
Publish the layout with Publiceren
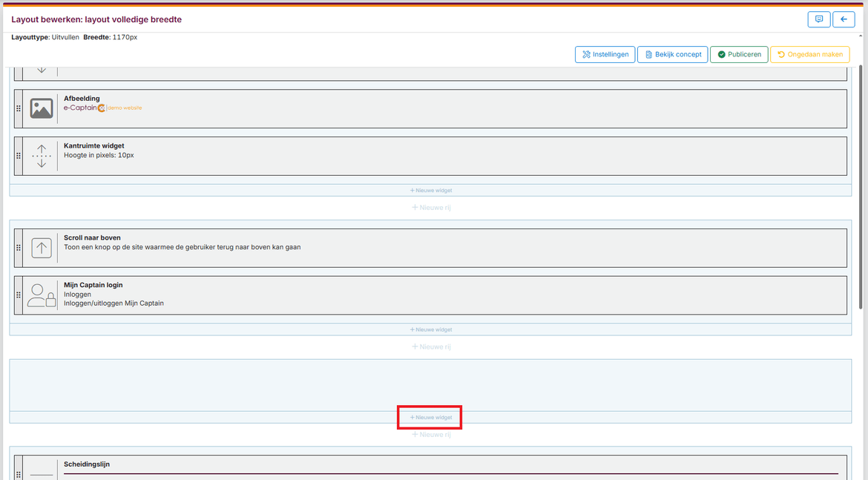(x=738, y=54)
